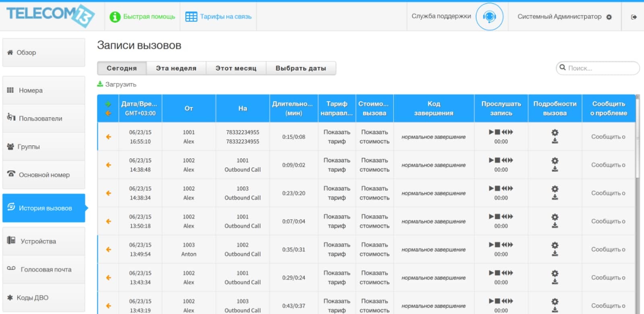644x314 pixels.
Task: Click Показать тариф for the 13:50:18 call
Action: pos(336,221)
